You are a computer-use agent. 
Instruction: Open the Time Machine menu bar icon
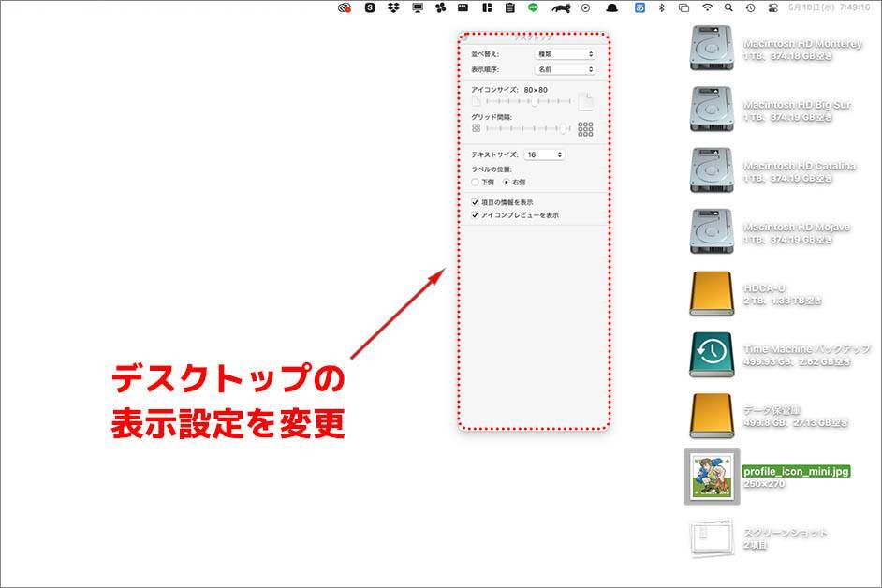coord(750,7)
